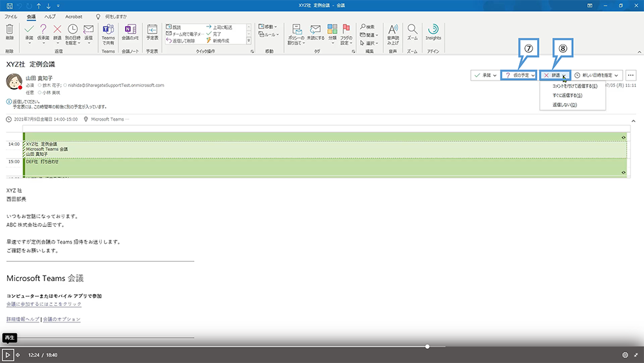Viewport: 644px width, 363px height.
Task: Open the 選択 dropdown in 編集 group
Action: [x=369, y=43]
